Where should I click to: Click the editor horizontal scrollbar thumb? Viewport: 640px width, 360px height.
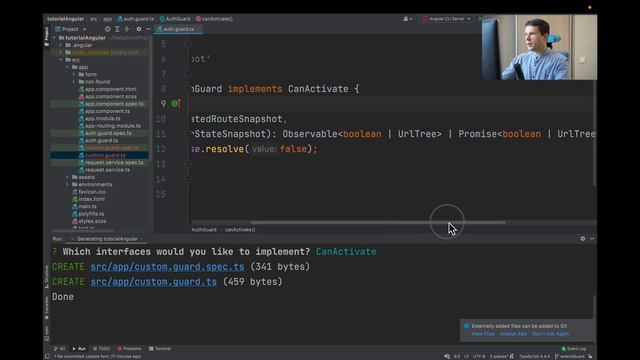378,222
